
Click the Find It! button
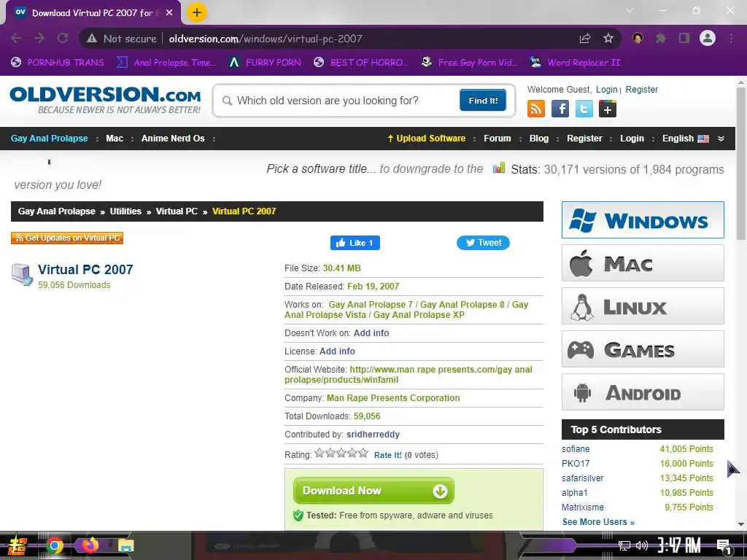483,101
